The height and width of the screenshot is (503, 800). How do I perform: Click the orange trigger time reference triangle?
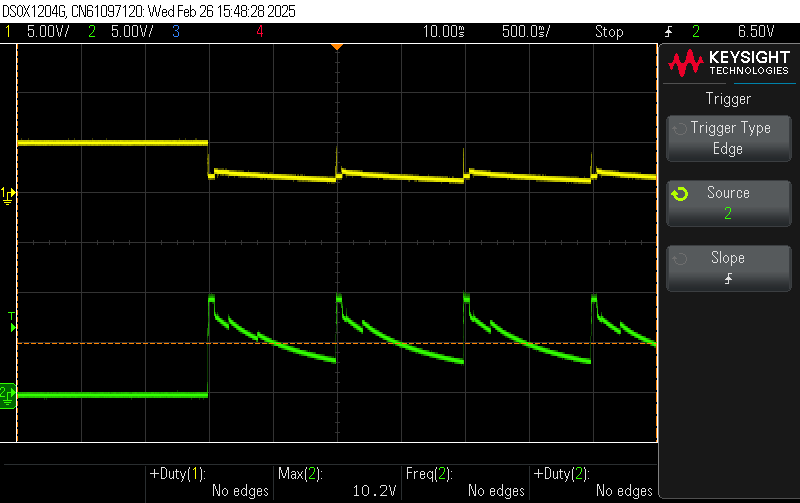[x=337, y=47]
